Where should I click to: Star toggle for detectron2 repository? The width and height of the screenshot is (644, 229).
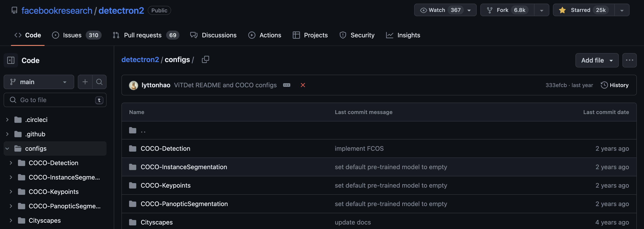[584, 10]
